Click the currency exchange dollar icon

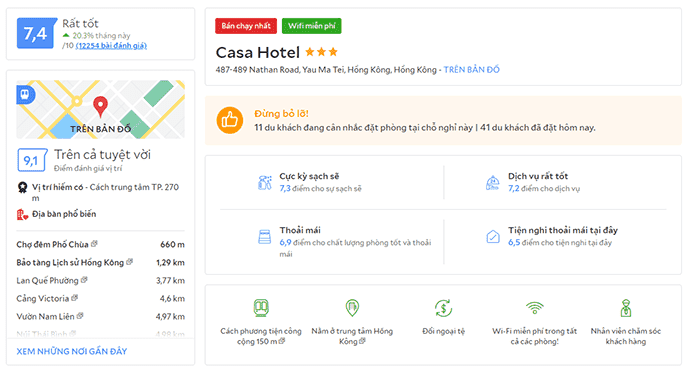[443, 308]
